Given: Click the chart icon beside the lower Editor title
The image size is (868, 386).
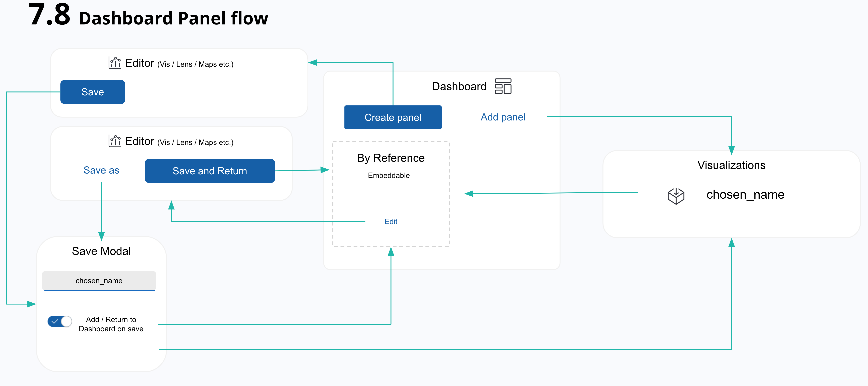Looking at the screenshot, I should (x=115, y=141).
